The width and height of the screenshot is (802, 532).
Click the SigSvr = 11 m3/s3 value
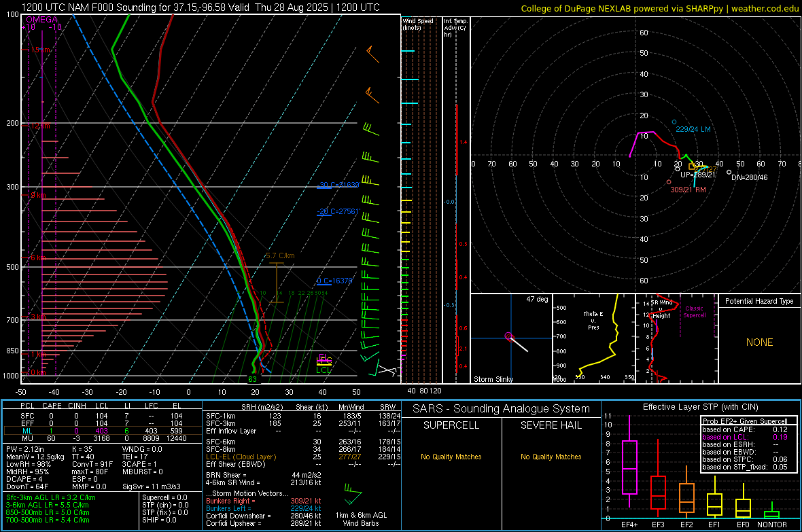click(x=152, y=486)
